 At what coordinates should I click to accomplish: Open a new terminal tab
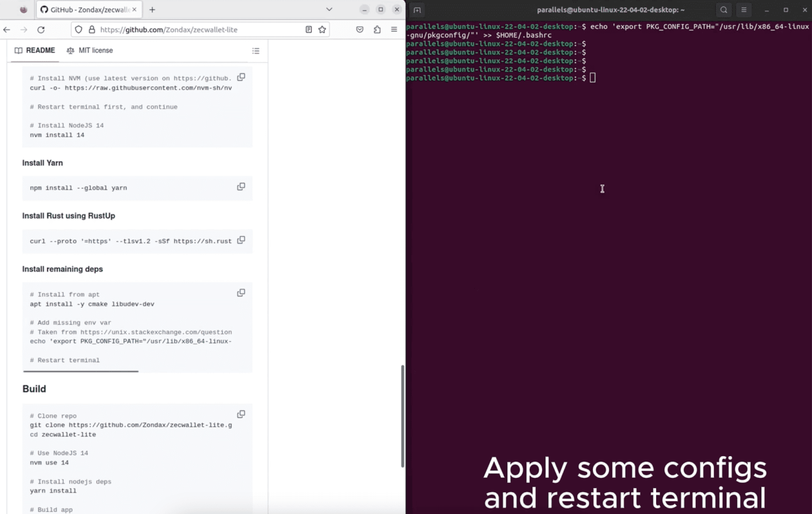pos(417,10)
